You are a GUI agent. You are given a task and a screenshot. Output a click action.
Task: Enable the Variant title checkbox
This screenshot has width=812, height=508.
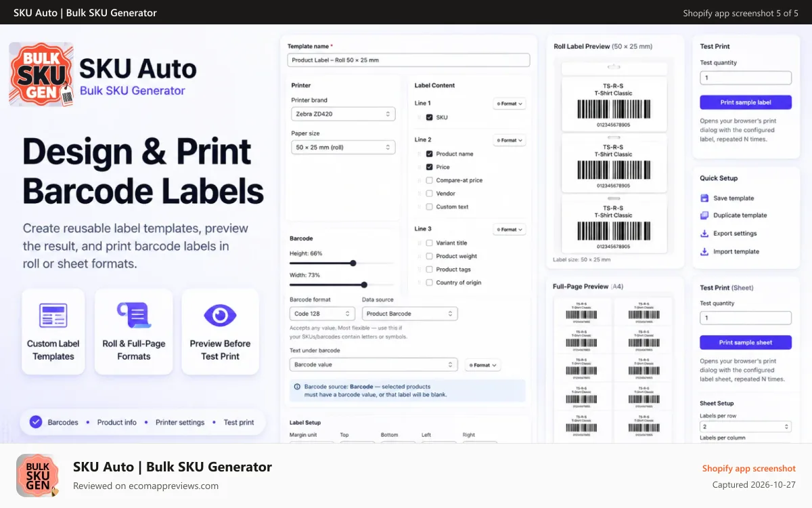point(429,242)
